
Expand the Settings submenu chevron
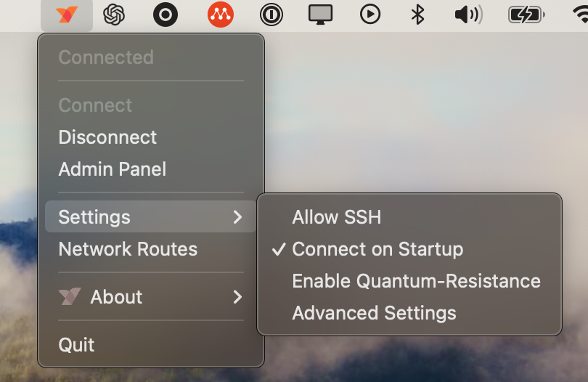(237, 217)
